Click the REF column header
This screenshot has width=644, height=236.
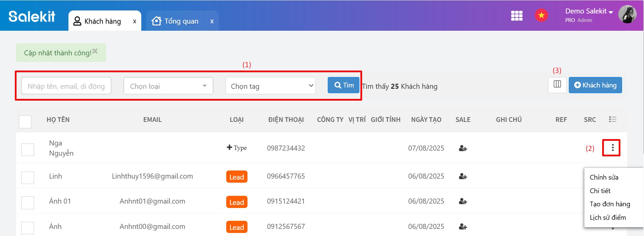tap(561, 120)
